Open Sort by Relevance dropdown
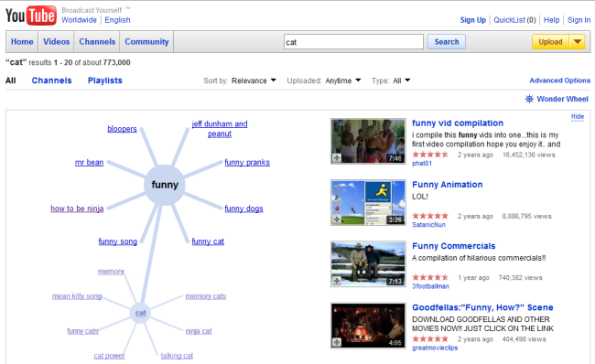The width and height of the screenshot is (595, 364). point(254,80)
